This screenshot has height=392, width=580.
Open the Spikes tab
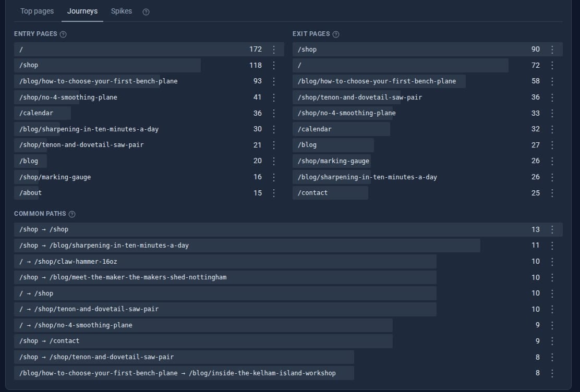(122, 11)
